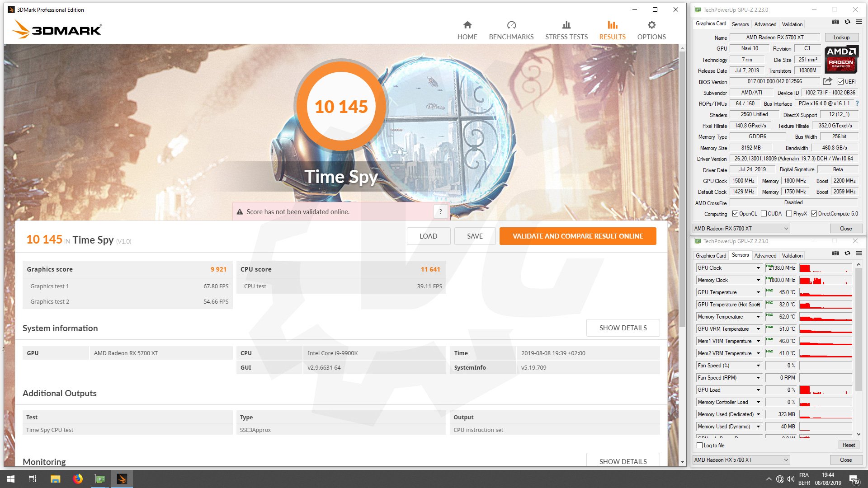The width and height of the screenshot is (868, 488).
Task: Select the RESULTS section in 3DMark
Action: point(612,30)
